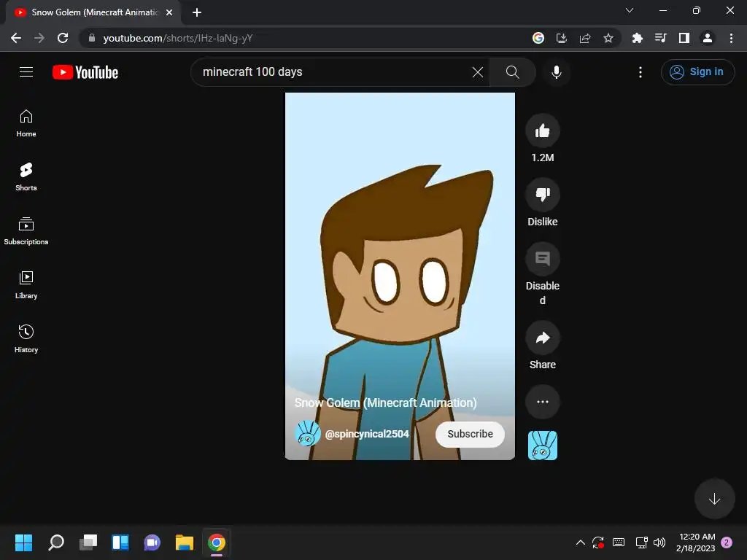The image size is (747, 560).
Task: Open Task View on the taskbar
Action: [x=88, y=542]
